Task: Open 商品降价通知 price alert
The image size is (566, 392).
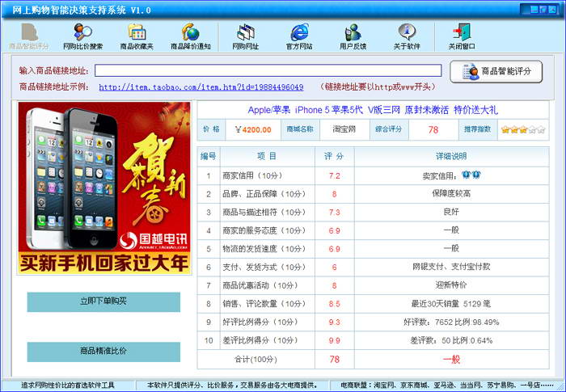Action: (191, 36)
